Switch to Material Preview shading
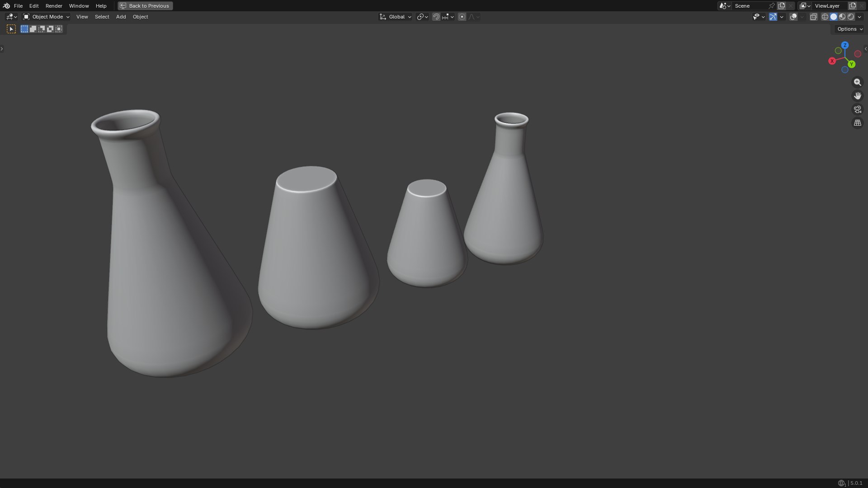 (842, 17)
